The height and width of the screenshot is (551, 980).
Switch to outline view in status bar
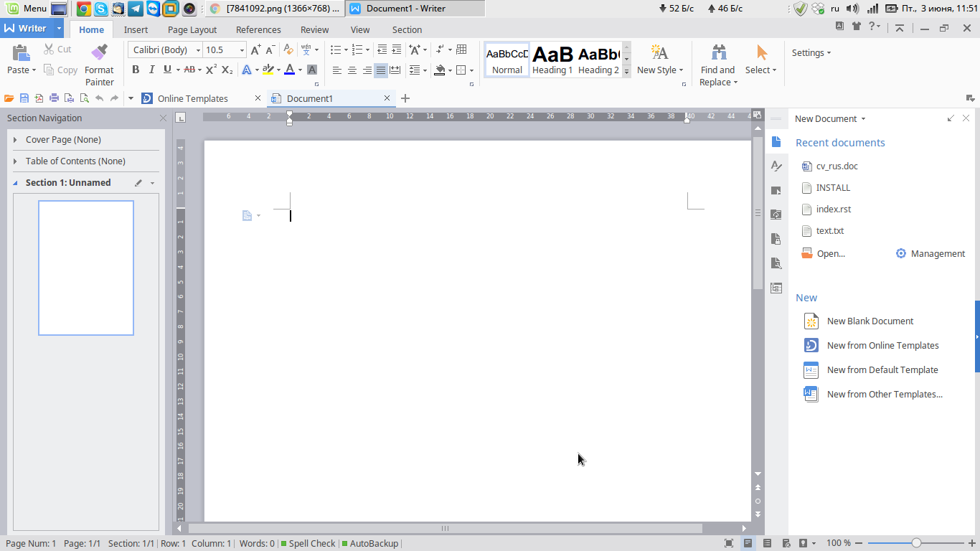(767, 543)
